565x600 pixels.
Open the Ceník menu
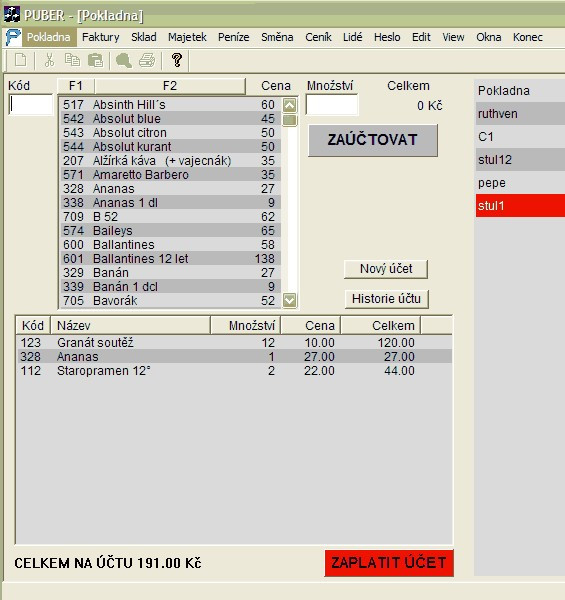318,37
